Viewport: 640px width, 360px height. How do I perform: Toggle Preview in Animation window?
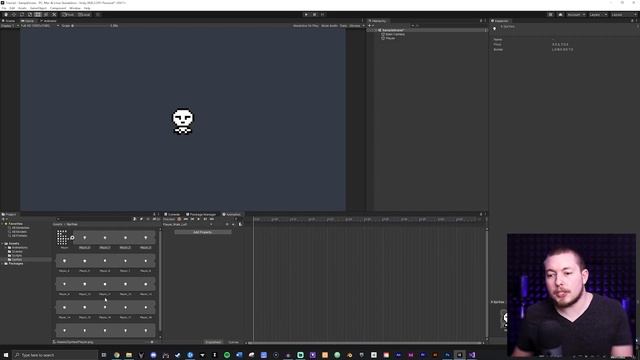(x=169, y=219)
